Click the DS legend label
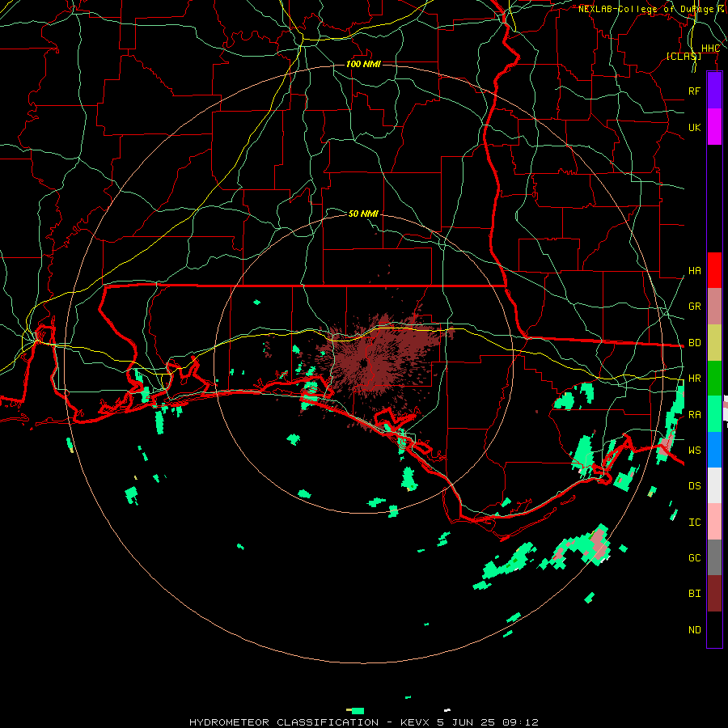The image size is (728, 728). tap(694, 486)
